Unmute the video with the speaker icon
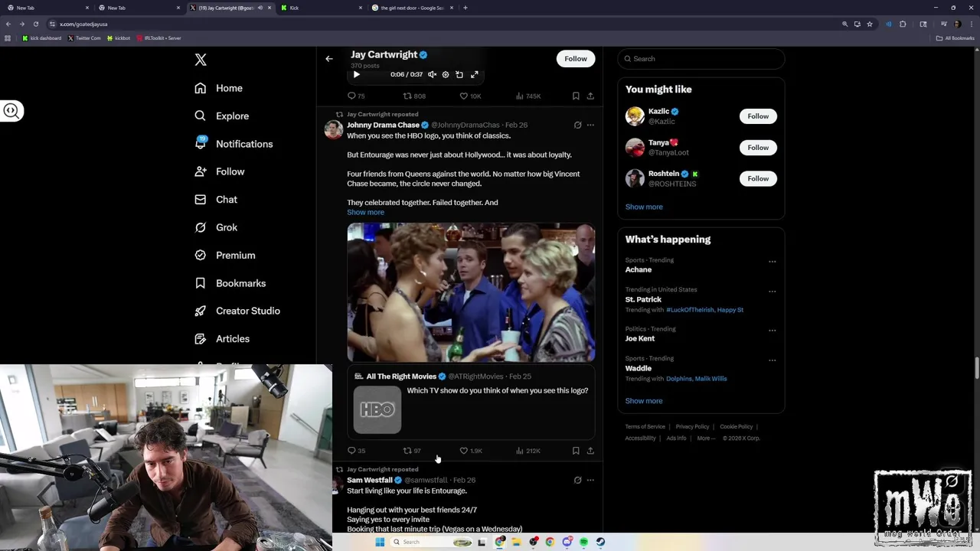 pyautogui.click(x=432, y=75)
